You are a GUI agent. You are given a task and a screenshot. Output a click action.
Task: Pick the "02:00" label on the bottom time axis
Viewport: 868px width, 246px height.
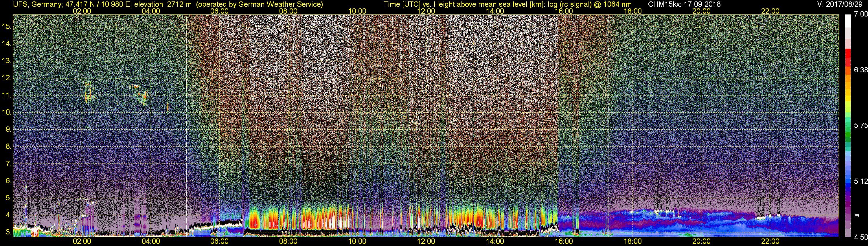[82, 241]
